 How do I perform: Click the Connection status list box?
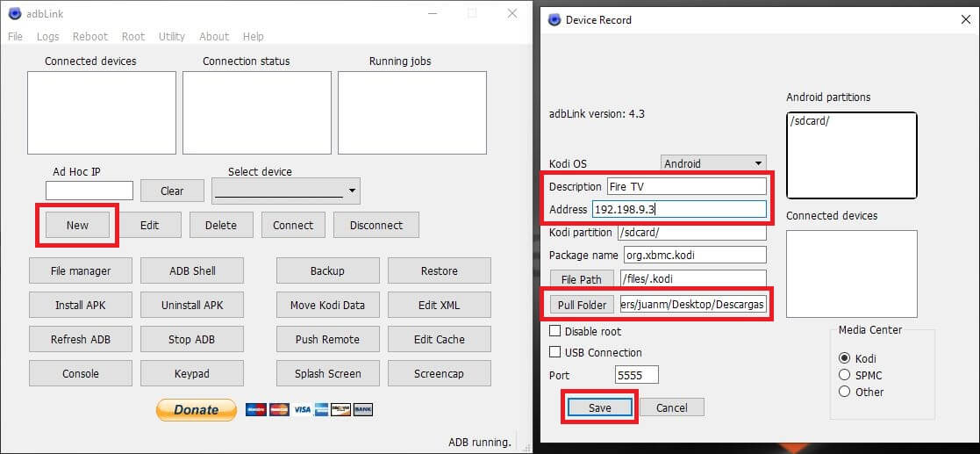click(x=257, y=112)
